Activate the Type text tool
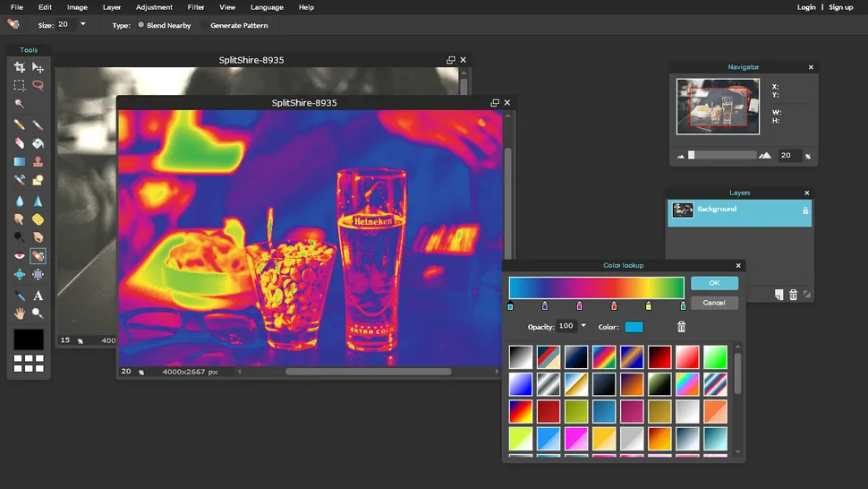The width and height of the screenshot is (868, 489). 38,296
